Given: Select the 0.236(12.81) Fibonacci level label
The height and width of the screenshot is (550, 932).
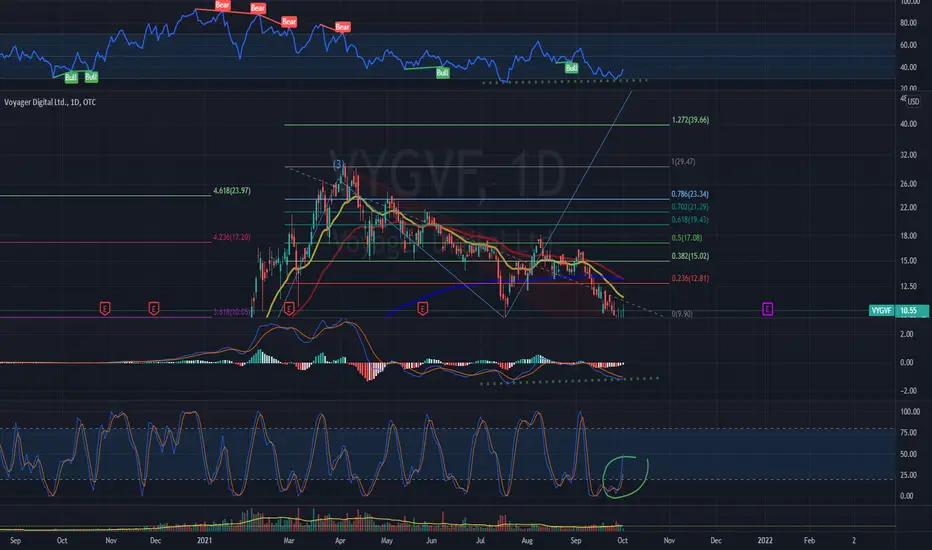Looking at the screenshot, I should click(x=690, y=278).
